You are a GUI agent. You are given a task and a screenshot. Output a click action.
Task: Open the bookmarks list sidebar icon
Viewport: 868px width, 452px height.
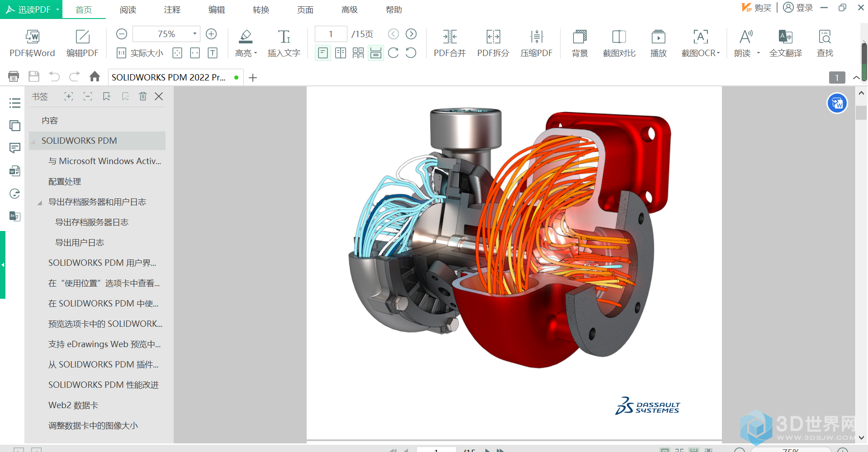[15, 103]
